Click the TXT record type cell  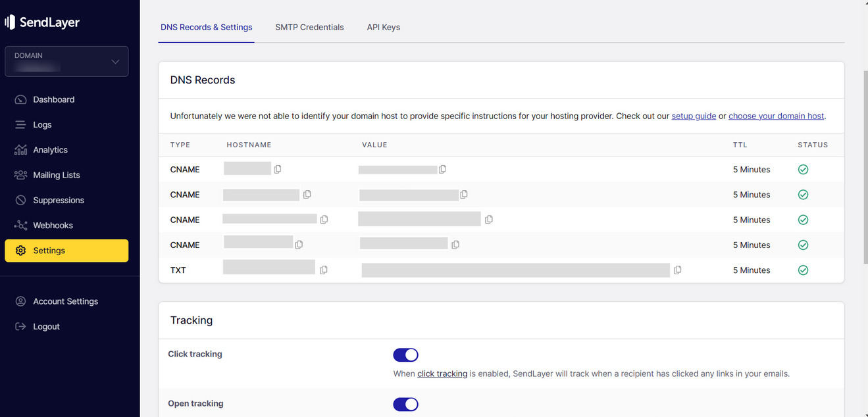coord(178,270)
